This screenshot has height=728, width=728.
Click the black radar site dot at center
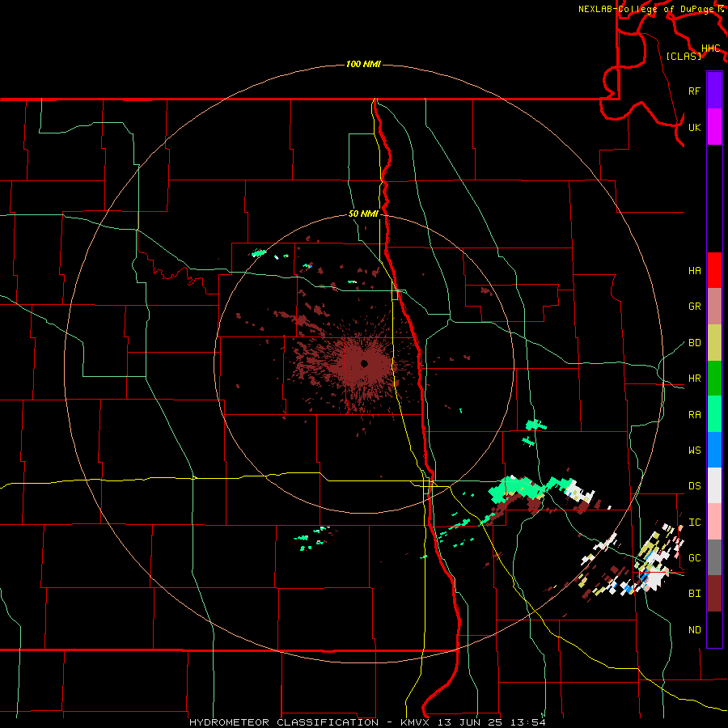coord(364,363)
